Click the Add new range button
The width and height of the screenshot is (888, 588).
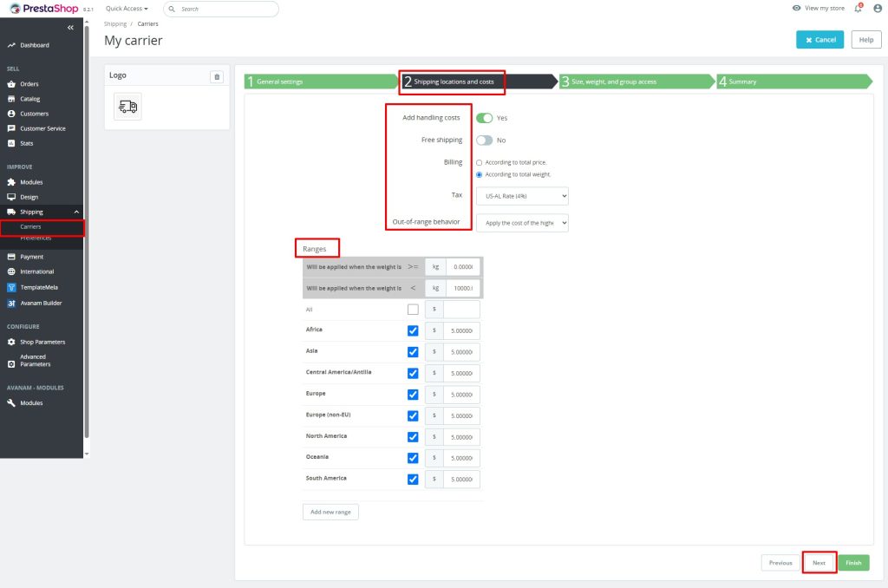click(330, 512)
